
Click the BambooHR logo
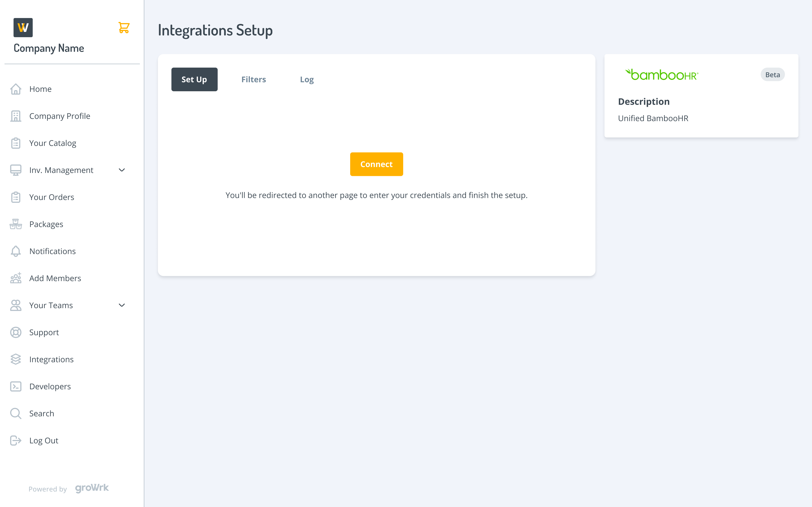pyautogui.click(x=662, y=74)
